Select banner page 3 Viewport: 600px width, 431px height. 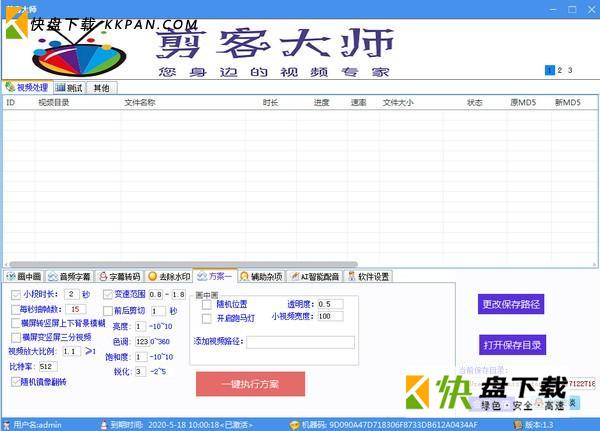click(570, 70)
